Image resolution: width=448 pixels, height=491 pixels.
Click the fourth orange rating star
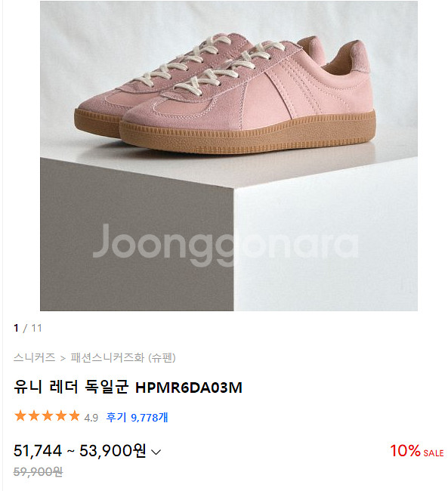(60, 416)
